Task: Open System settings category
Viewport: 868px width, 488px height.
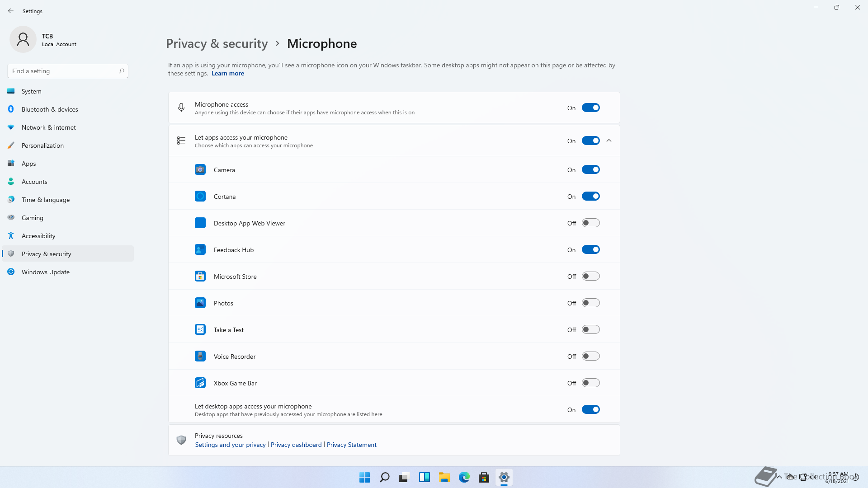Action: [x=68, y=91]
